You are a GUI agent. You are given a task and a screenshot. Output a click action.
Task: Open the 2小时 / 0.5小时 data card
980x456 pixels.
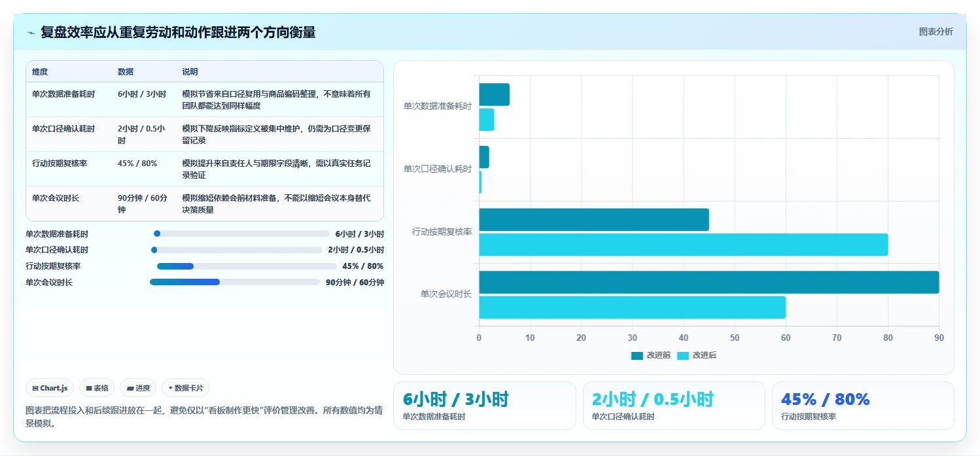point(674,406)
